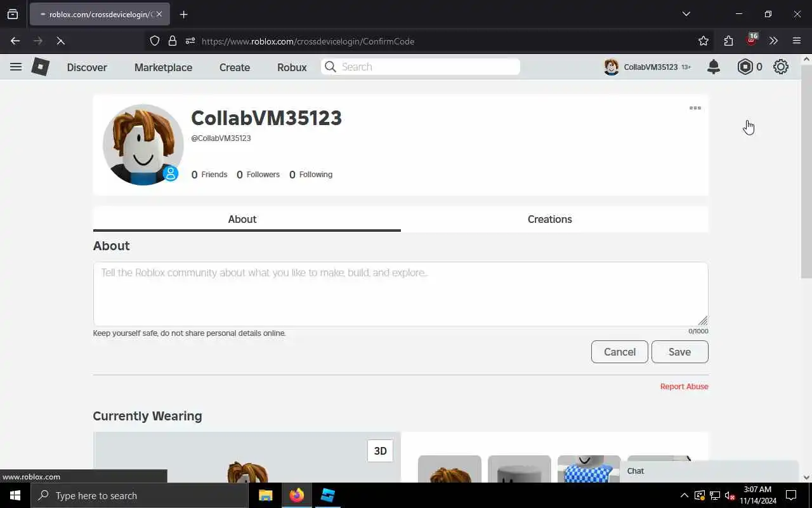Open the site permissions icon
This screenshot has height=508, width=812.
[190, 41]
